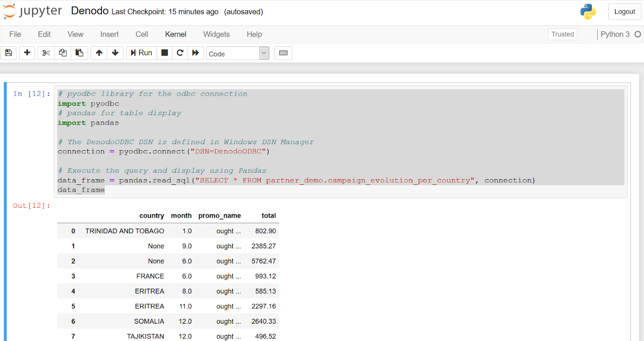Insert a cell below with plus icon

[x=27, y=53]
